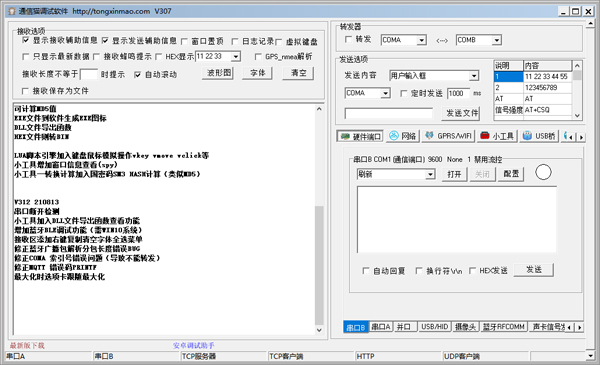The image size is (600, 365).
Task: Select the 并口 bottom tab
Action: 404,327
